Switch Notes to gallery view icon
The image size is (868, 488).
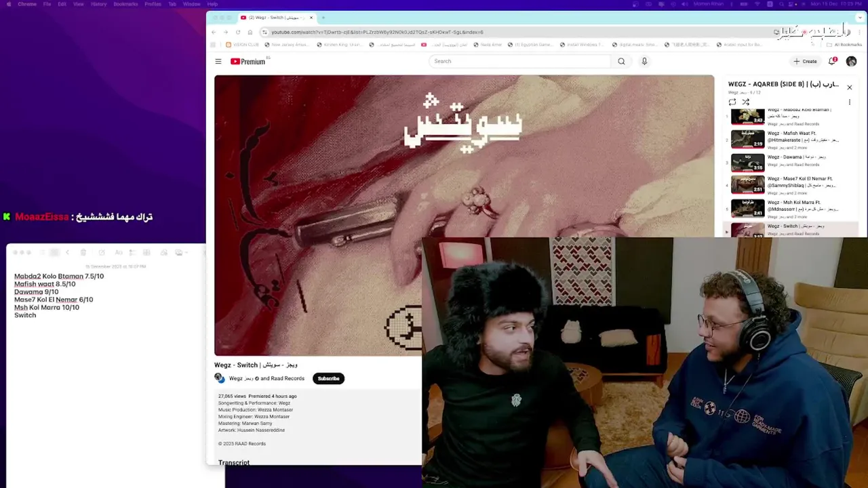[x=54, y=252]
